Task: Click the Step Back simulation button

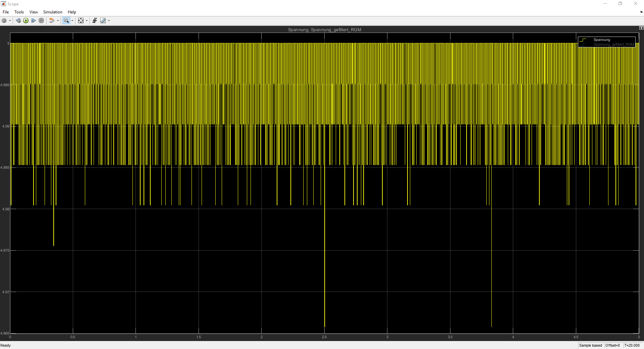Action: coord(18,20)
